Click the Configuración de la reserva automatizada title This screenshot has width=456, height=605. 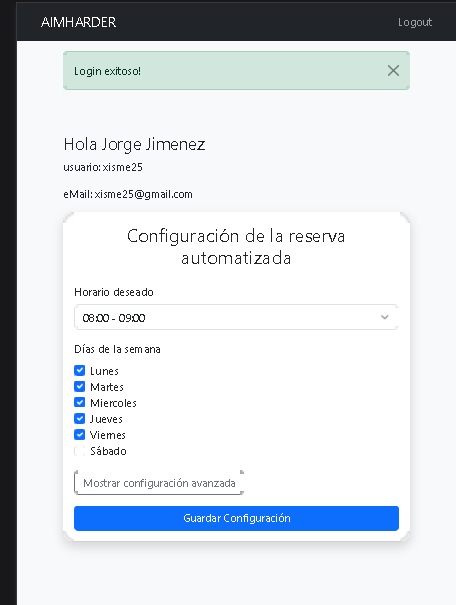[236, 247]
